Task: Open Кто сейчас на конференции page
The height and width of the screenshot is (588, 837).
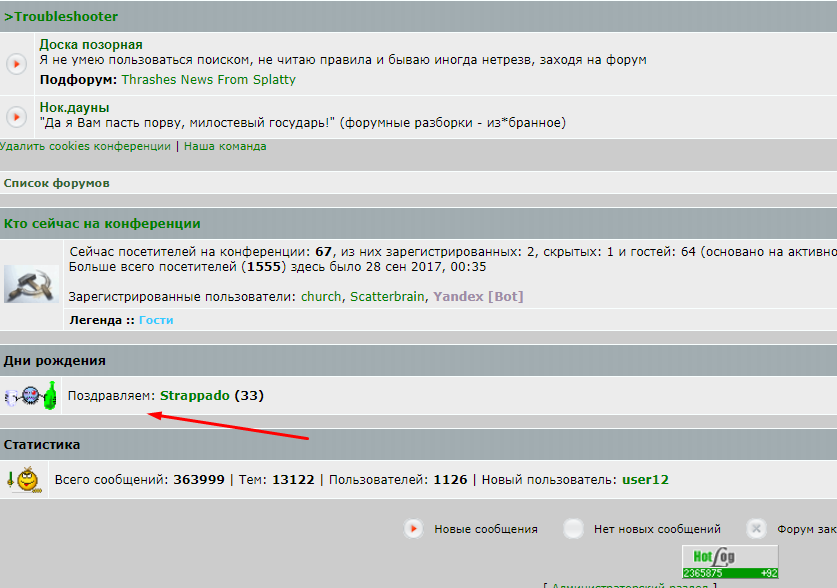Action: point(102,224)
